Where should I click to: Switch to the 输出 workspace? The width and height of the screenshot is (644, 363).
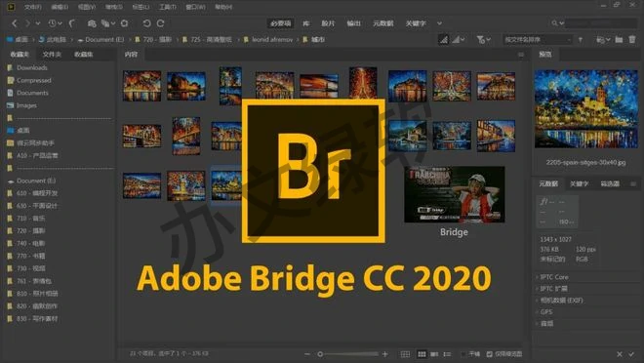(x=353, y=23)
